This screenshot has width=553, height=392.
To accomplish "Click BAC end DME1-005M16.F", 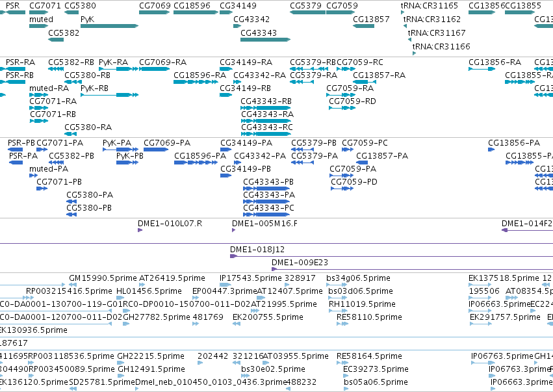I will 233,230.
